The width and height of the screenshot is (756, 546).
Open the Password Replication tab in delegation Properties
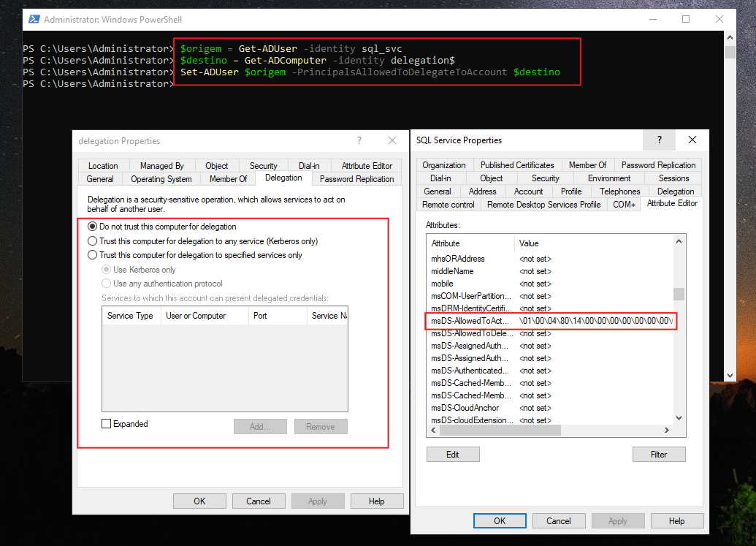356,179
